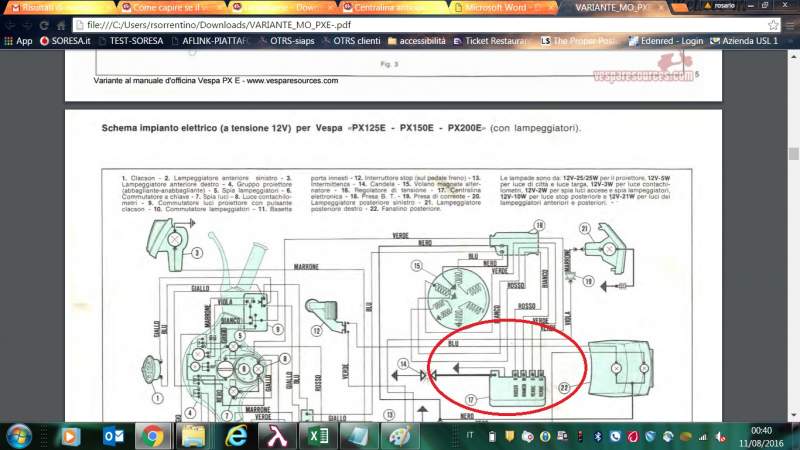Screen dimensions: 800x450
Task: Click the scrollbar down arrow
Action: coord(793,416)
